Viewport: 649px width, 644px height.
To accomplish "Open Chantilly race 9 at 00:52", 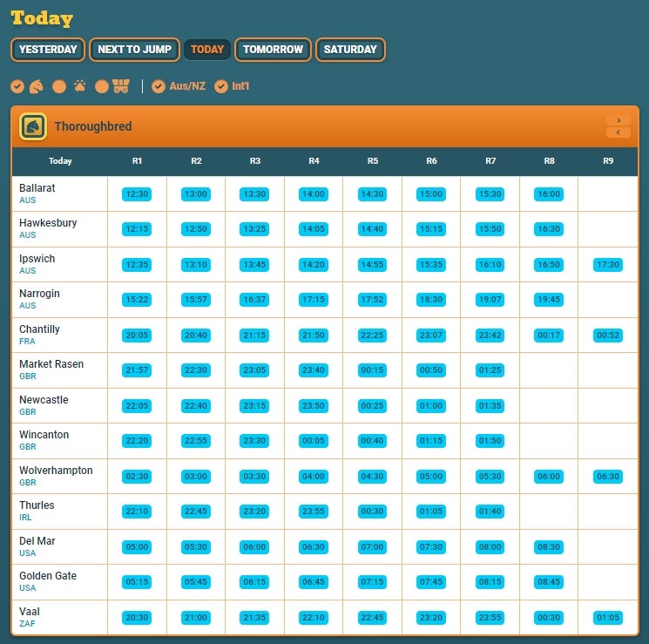I will (x=608, y=335).
